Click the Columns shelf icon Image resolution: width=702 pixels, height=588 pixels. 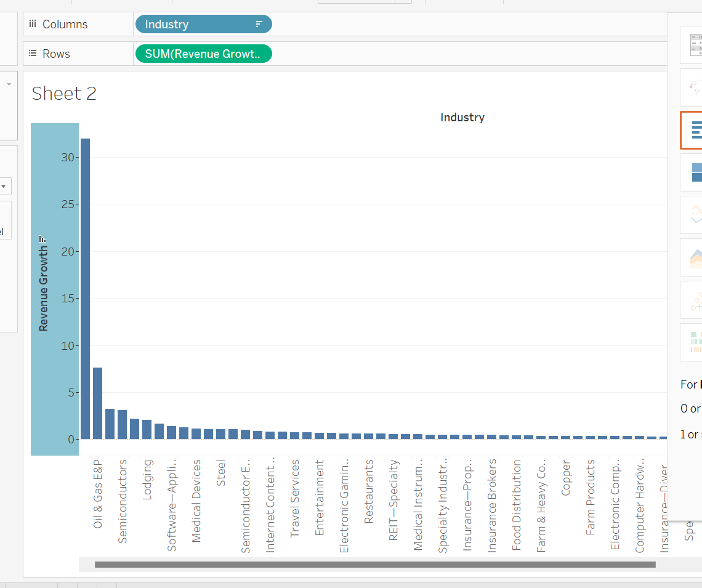coord(33,25)
